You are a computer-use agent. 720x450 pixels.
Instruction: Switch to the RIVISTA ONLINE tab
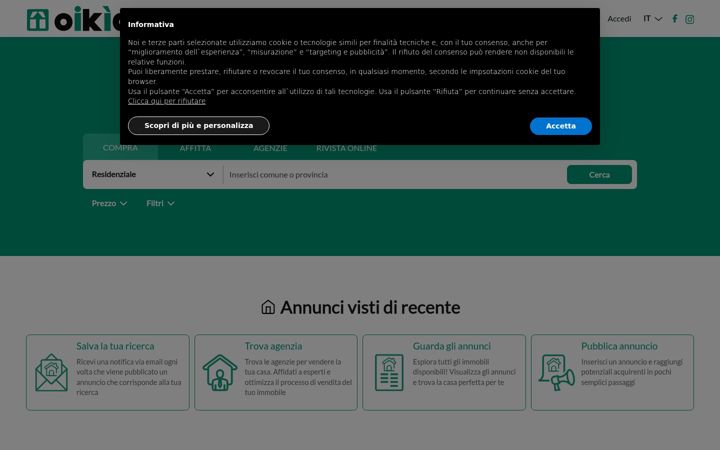click(x=346, y=148)
